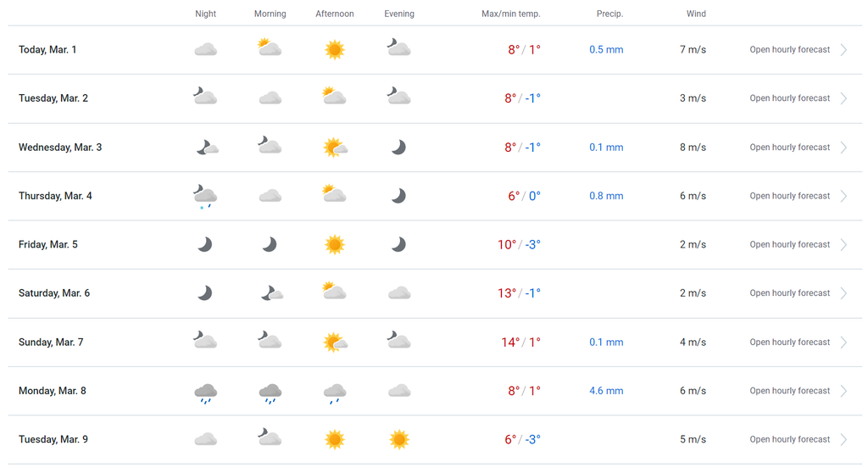Click the cloudy morning icon for Tuesday, Mar. 2
Image resolution: width=868 pixels, height=468 pixels.
pos(270,98)
